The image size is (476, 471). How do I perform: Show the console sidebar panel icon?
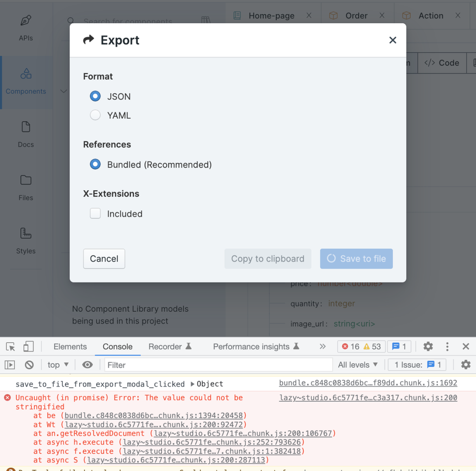coord(10,365)
